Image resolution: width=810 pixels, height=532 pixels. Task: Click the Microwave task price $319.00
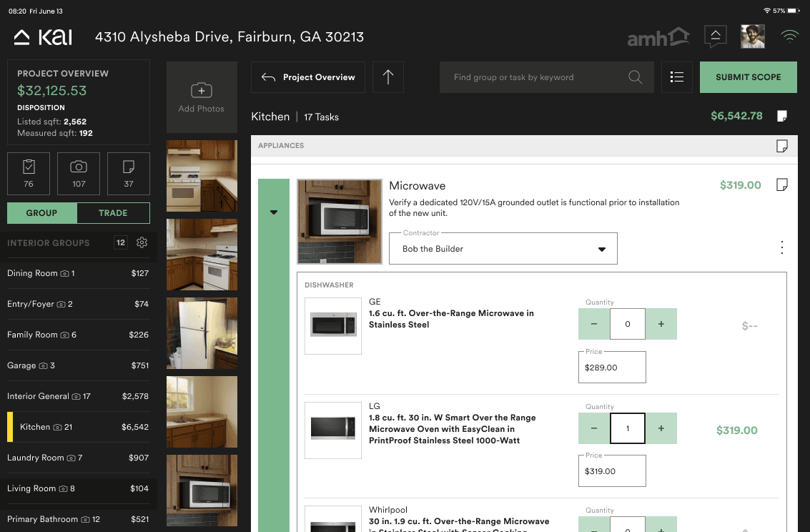pyautogui.click(x=740, y=185)
